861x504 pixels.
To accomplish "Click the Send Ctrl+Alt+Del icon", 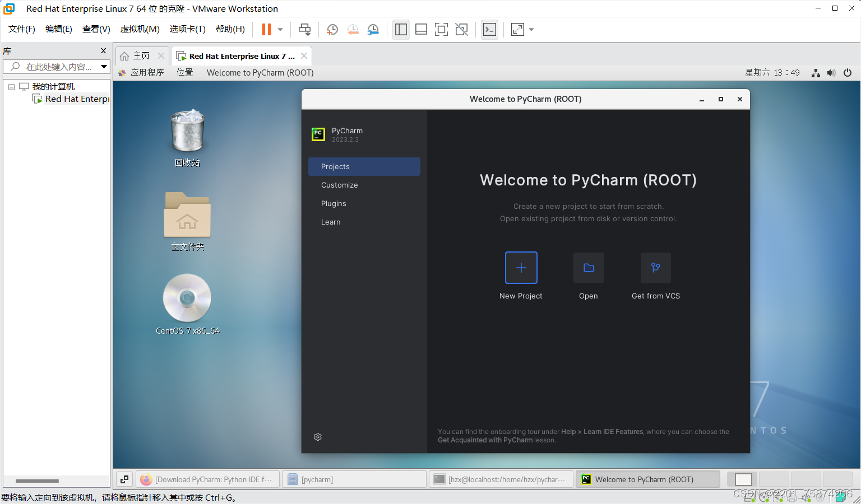I will click(304, 29).
